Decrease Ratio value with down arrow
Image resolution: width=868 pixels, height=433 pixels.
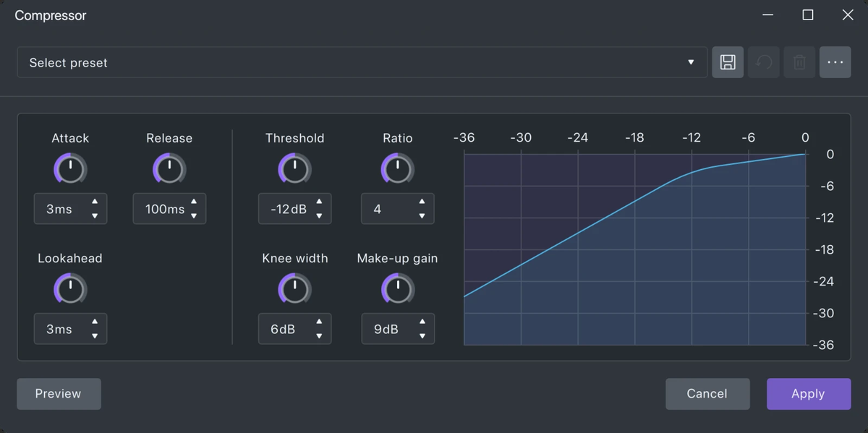tap(422, 216)
